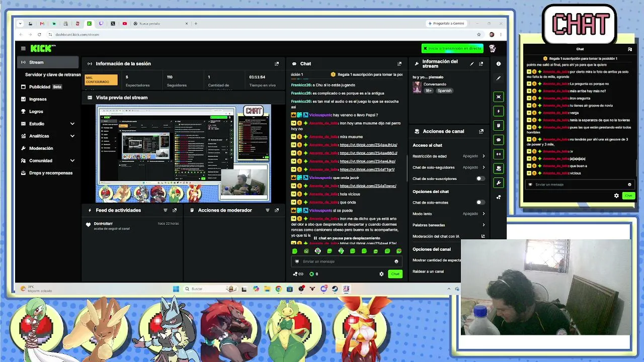Viewport: 644px width, 362px height.
Task: Open Modo lento options
Action: click(x=449, y=214)
